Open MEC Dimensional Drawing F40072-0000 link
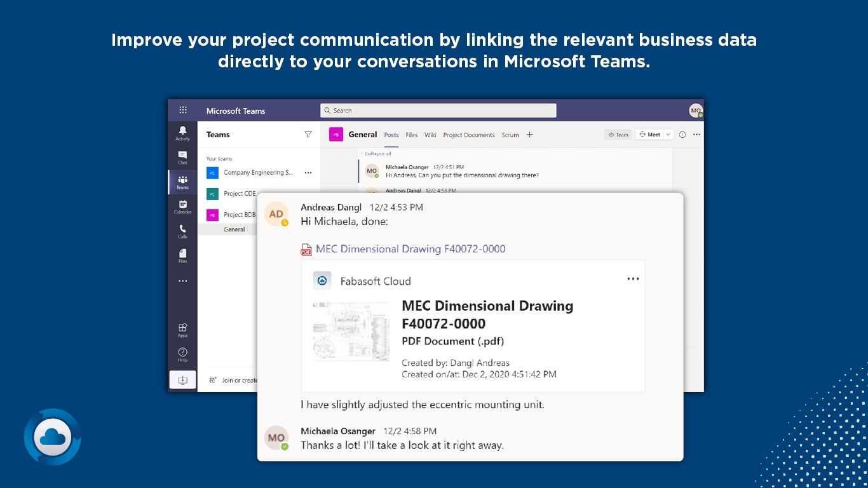 [410, 249]
